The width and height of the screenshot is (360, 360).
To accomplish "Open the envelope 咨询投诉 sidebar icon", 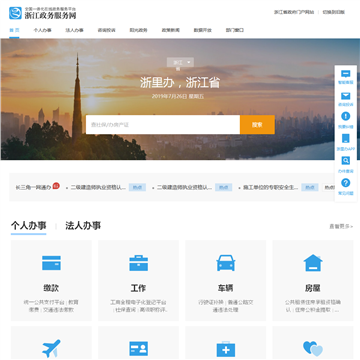I will 346,96.
